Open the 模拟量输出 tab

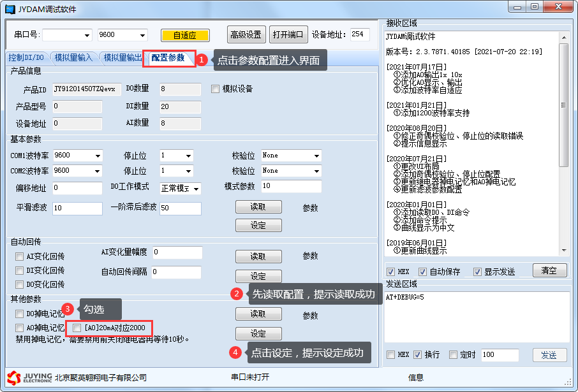click(x=122, y=58)
